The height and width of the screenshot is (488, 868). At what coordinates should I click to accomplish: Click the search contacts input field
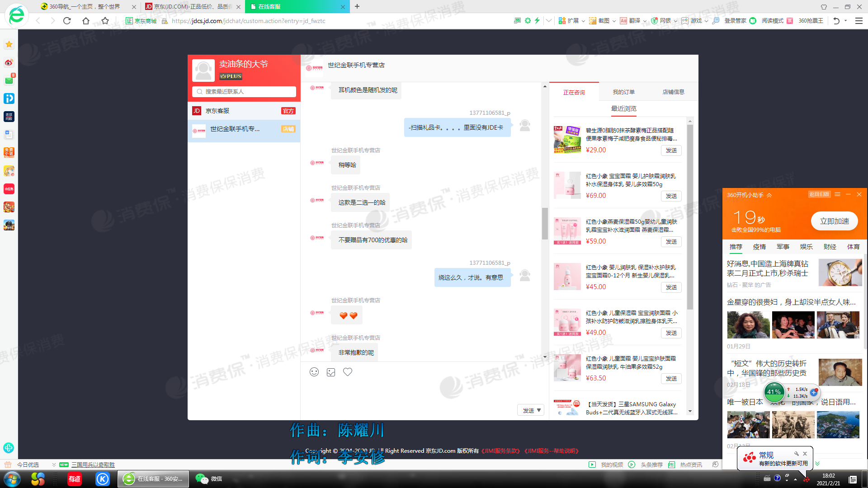point(245,91)
